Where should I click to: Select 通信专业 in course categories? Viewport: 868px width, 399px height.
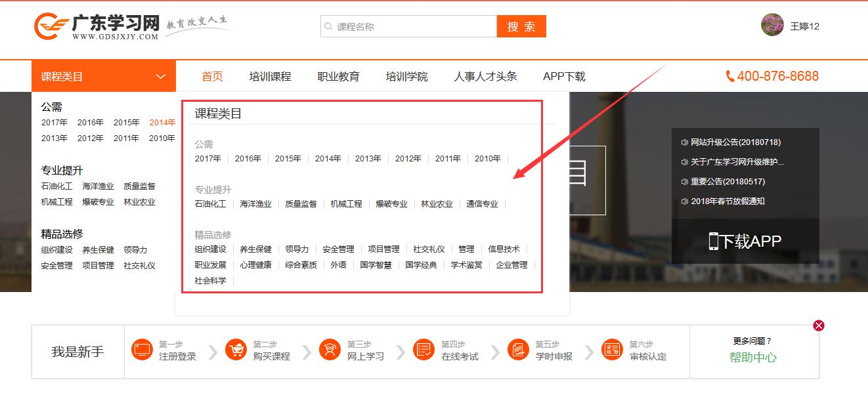coord(482,204)
